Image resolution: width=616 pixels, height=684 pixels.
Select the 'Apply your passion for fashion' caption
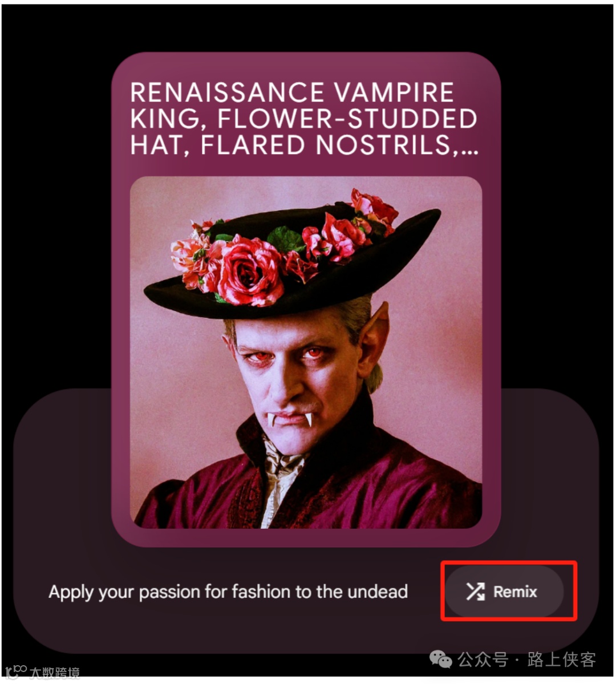[x=228, y=592]
